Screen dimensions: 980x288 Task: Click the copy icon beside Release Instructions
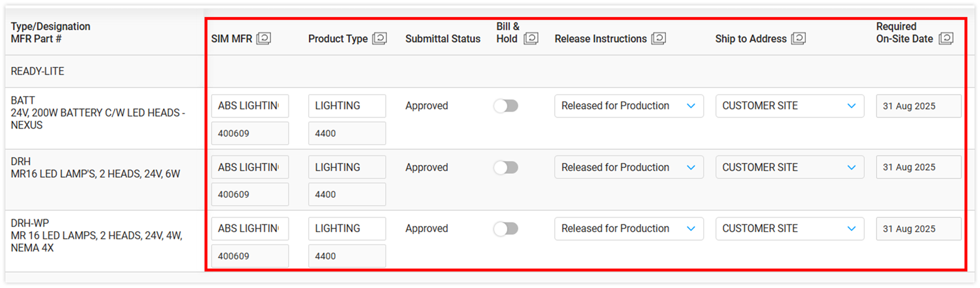(x=658, y=38)
